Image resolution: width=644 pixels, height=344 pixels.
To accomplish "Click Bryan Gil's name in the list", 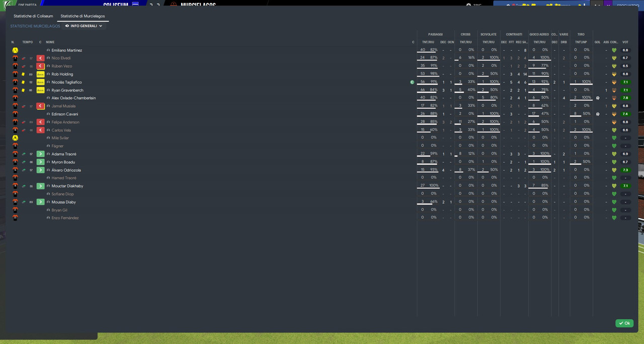I will point(59,210).
